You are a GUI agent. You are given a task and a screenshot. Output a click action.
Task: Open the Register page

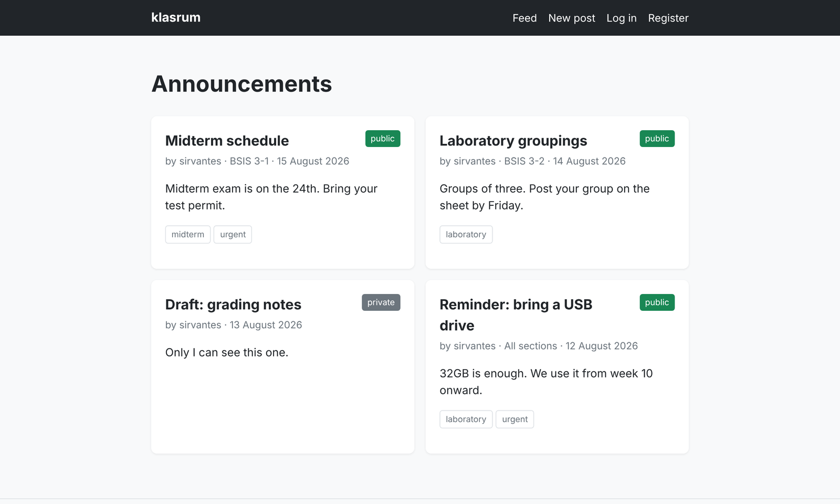tap(668, 18)
